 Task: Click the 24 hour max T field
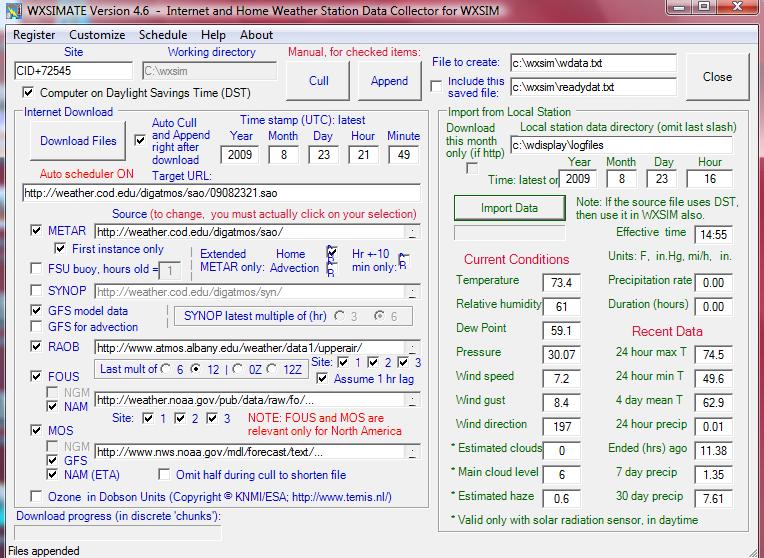pyautogui.click(x=713, y=354)
